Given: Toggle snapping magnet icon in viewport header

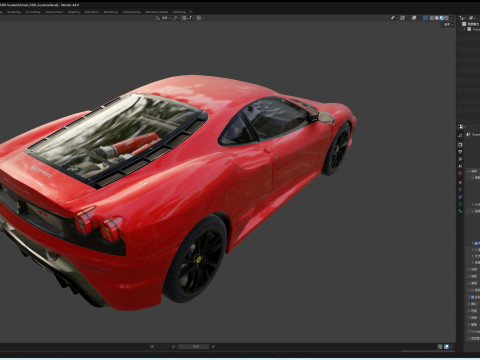Looking at the screenshot, I should click(184, 18).
